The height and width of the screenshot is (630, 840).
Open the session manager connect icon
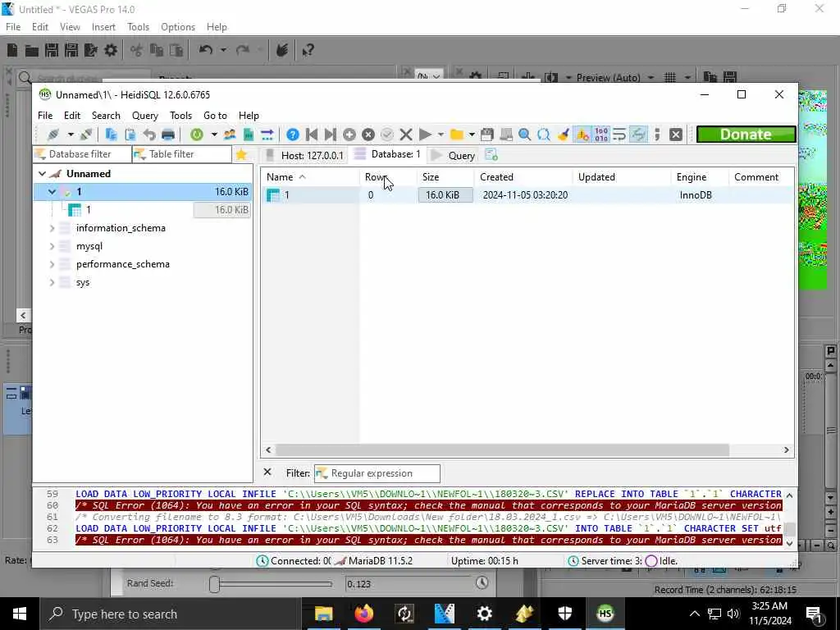[x=53, y=135]
